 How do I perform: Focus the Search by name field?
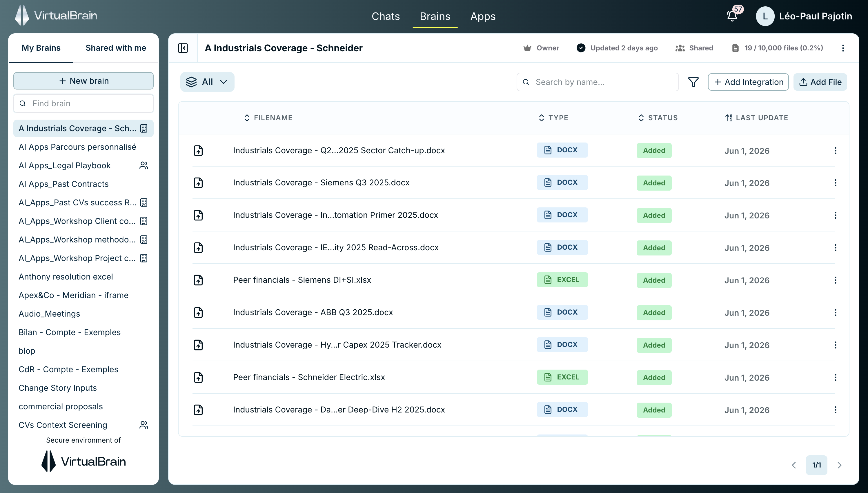pyautogui.click(x=598, y=82)
